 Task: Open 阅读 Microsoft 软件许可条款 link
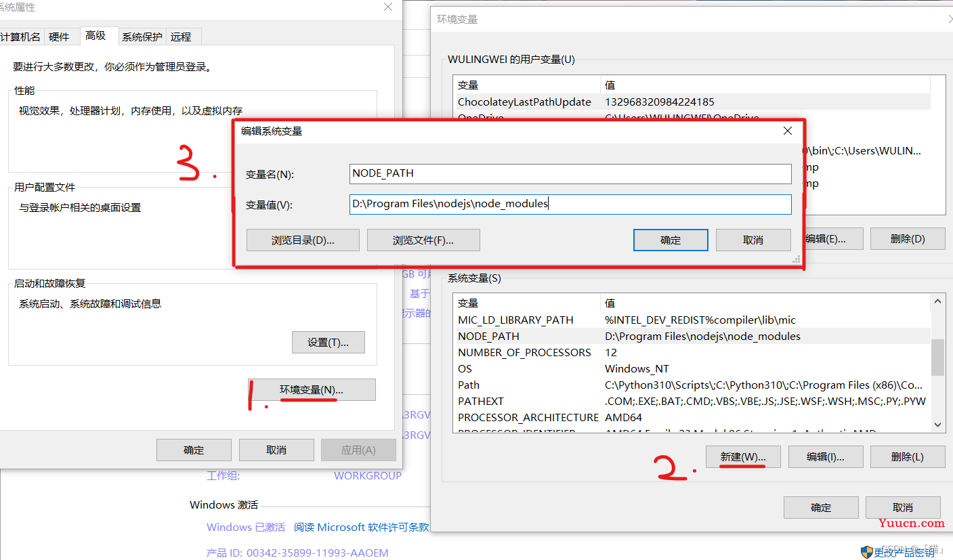click(362, 527)
